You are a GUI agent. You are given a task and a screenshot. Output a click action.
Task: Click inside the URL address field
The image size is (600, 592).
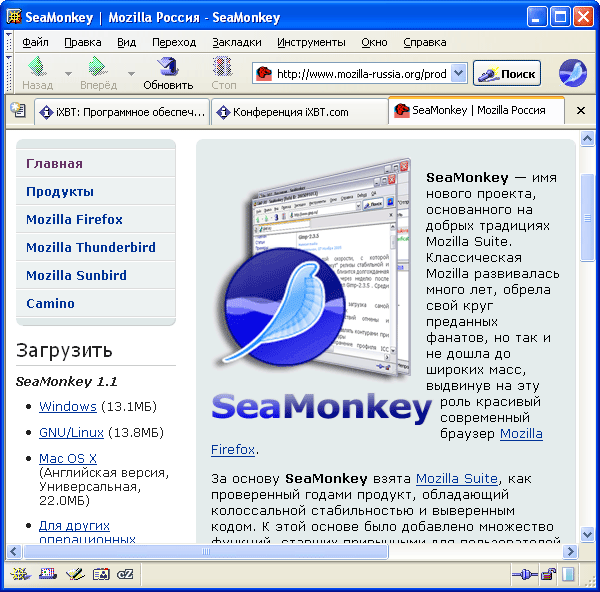click(x=362, y=73)
